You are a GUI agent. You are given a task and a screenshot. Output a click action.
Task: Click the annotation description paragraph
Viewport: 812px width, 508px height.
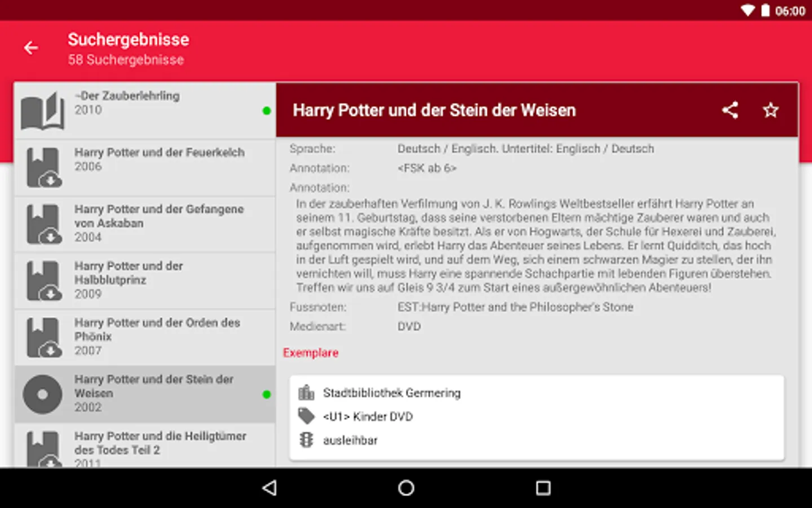tap(536, 246)
